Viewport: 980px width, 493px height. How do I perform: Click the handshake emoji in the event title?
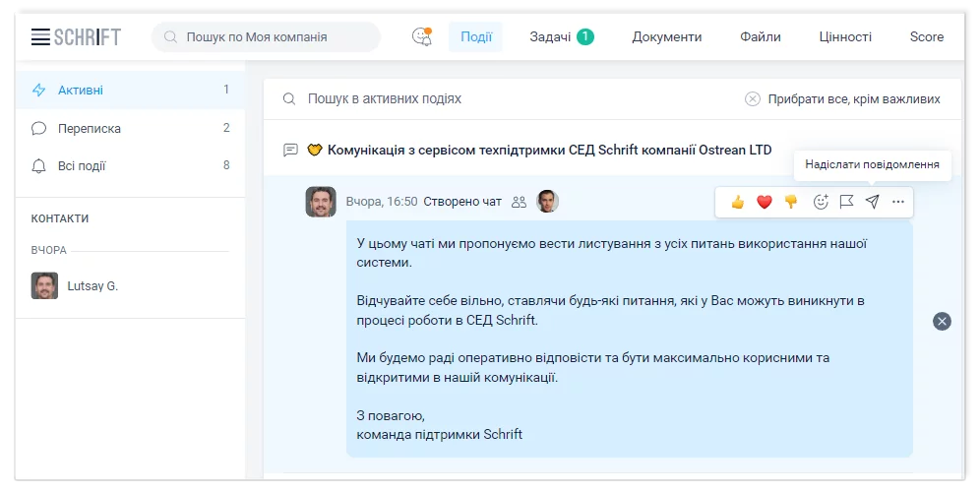pos(315,150)
